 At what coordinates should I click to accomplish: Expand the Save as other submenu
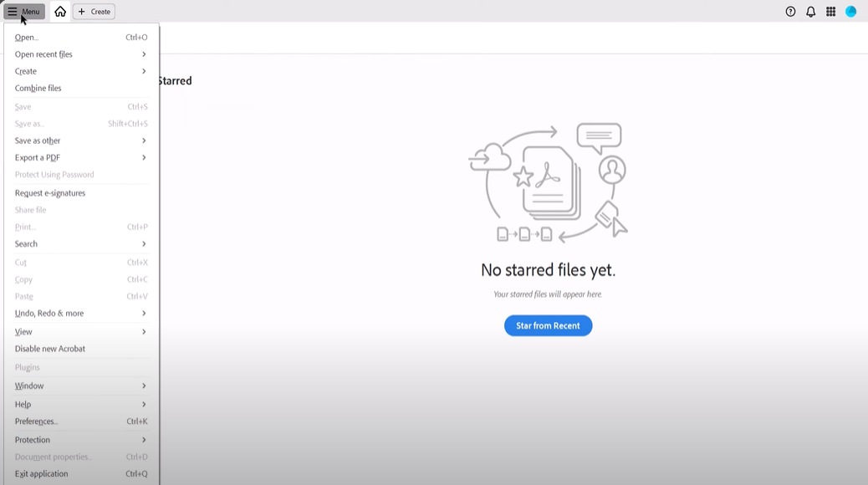(x=81, y=140)
